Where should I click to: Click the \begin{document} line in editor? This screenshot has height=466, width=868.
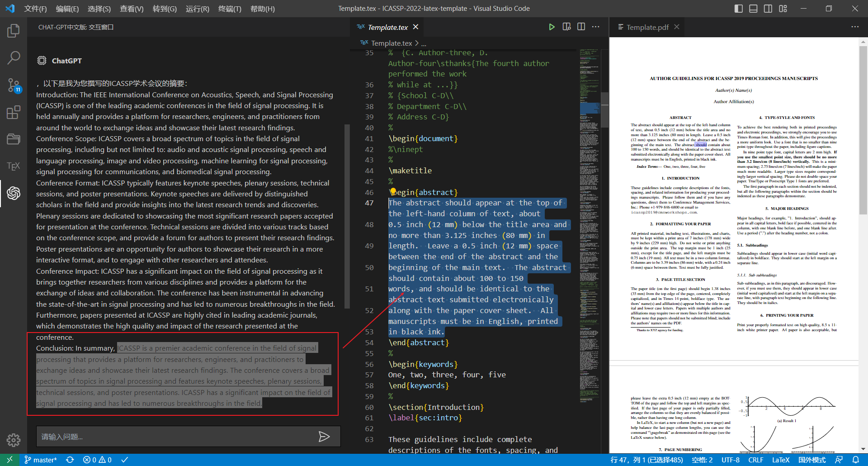pyautogui.click(x=423, y=138)
